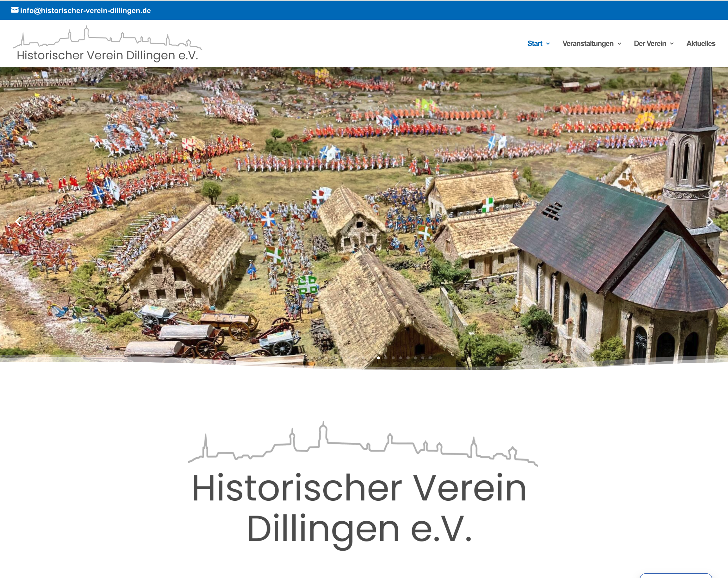Expand Veranstaltungen dropdown arrow
This screenshot has width=728, height=578.
[619, 44]
